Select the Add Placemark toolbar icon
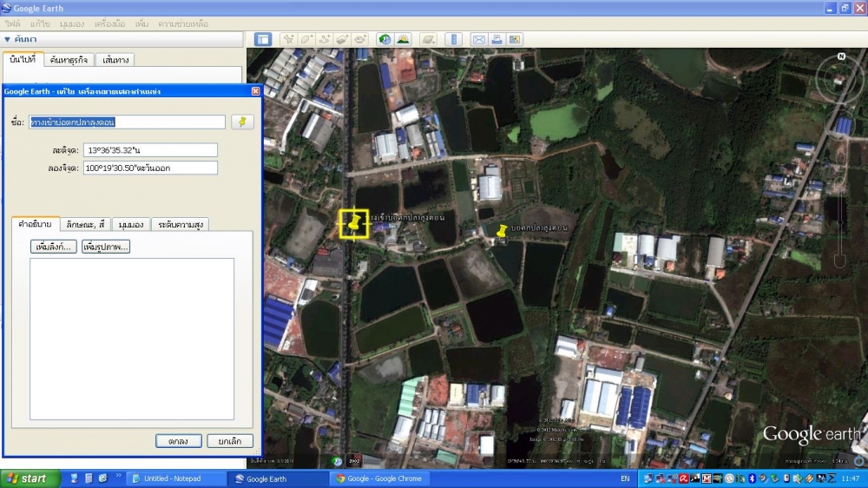The image size is (868, 488). [288, 39]
